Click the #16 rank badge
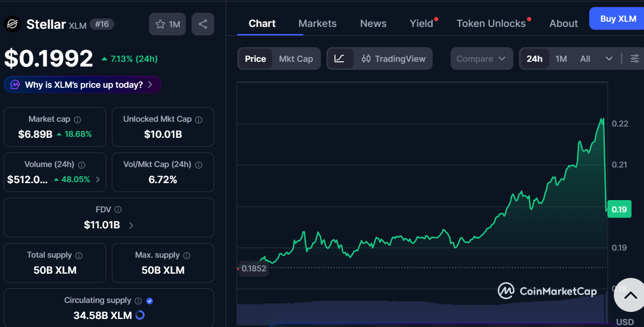The height and width of the screenshot is (327, 644). tap(101, 24)
